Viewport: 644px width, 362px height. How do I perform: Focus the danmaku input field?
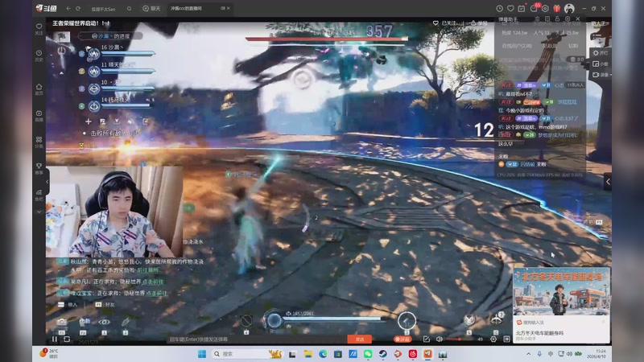[x=257, y=339]
